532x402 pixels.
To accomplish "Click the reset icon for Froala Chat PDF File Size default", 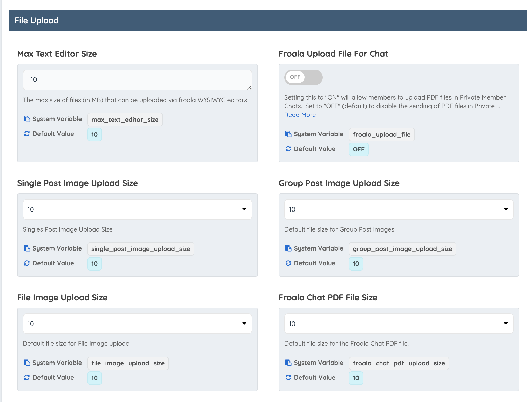I will 288,378.
